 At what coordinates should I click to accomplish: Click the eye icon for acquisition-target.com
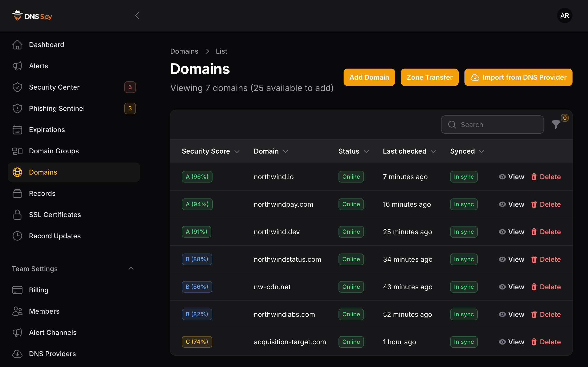502,342
